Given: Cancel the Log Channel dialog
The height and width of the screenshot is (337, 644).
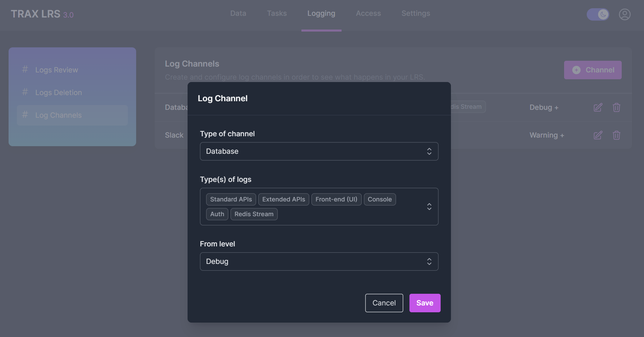Looking at the screenshot, I should pos(384,303).
